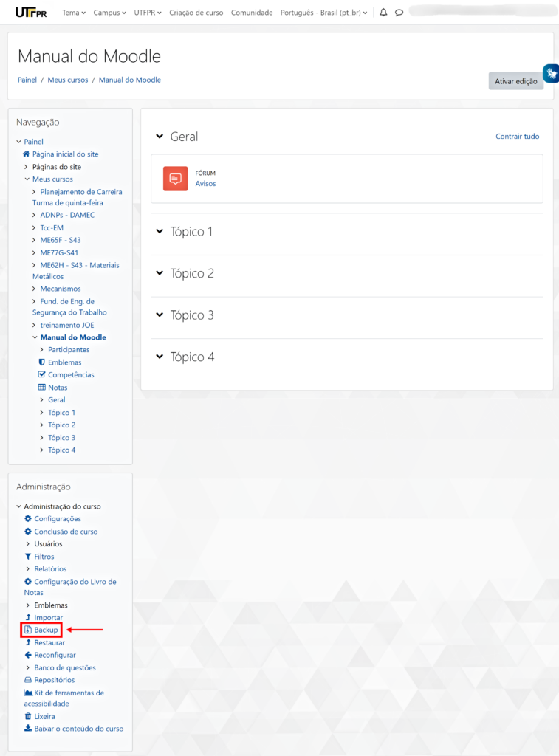This screenshot has height=756, width=559.
Task: Click the UTFPR logo
Action: 31,13
